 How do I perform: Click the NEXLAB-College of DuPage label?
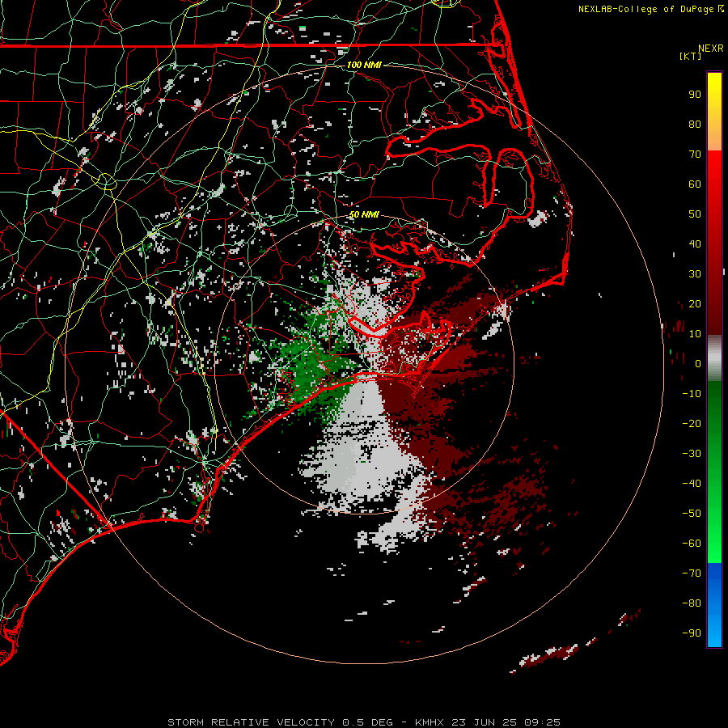[x=645, y=9]
